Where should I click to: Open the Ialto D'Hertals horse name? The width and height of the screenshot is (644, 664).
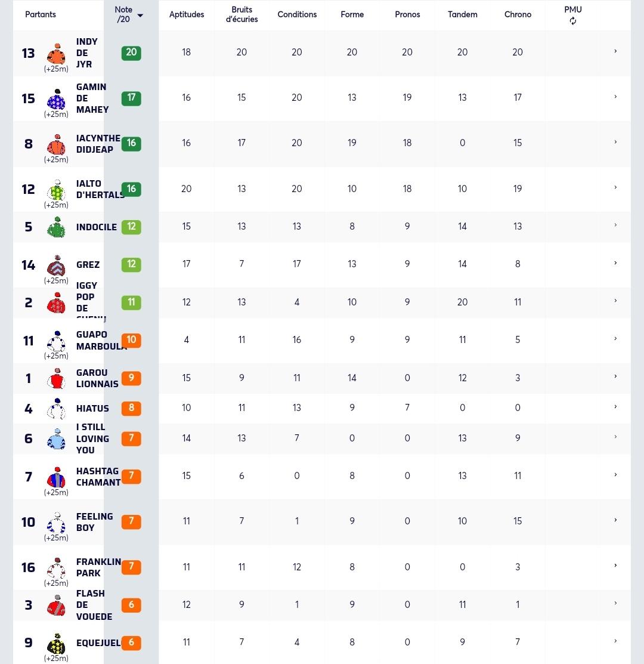(100, 189)
